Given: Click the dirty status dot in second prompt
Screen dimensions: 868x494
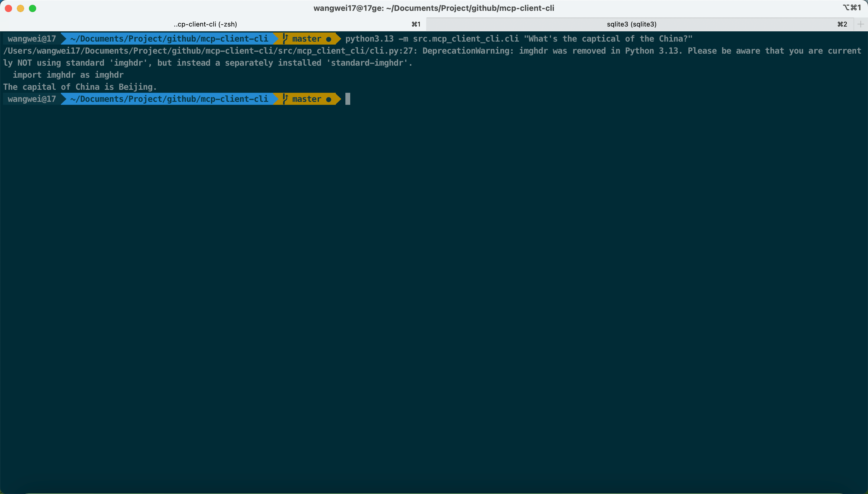Looking at the screenshot, I should (329, 99).
